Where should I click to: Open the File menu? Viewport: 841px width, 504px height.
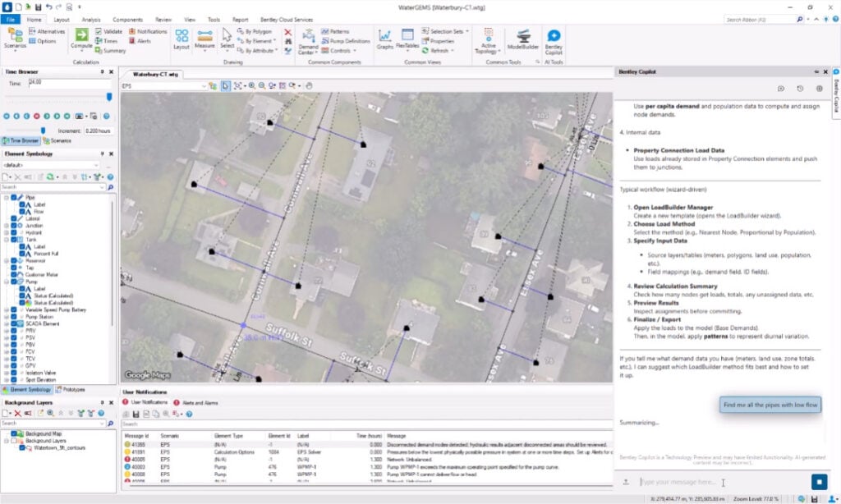coord(10,20)
